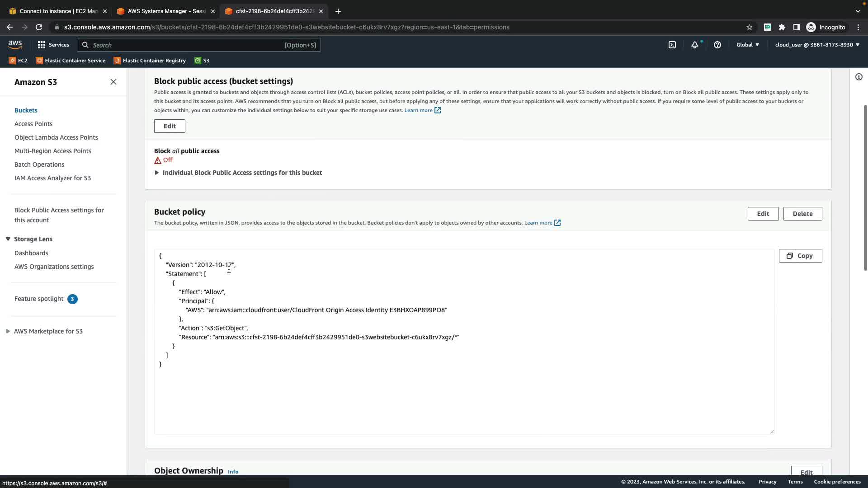868x488 pixels.
Task: Click the AWS logo home icon
Action: 15,44
